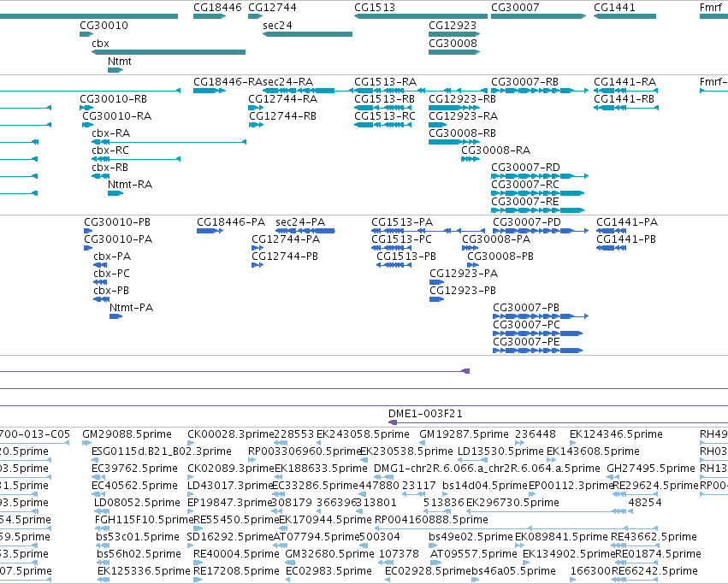The image size is (728, 584).
Task: Click the RE43662.5prime EST label
Action: (654, 537)
